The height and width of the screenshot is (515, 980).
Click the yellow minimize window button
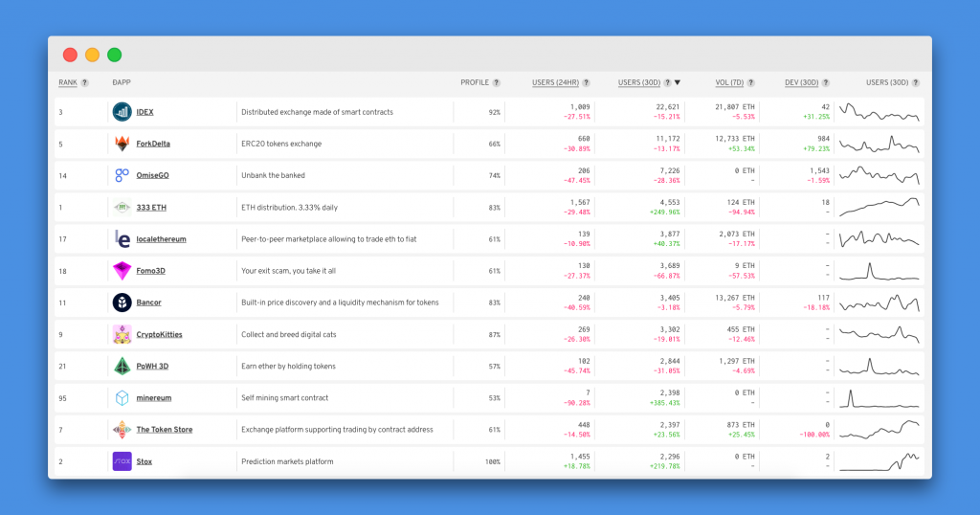point(92,55)
